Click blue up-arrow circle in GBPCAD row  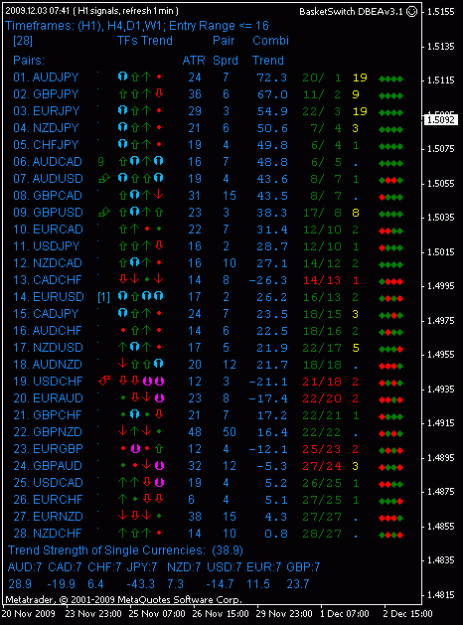tap(135, 195)
